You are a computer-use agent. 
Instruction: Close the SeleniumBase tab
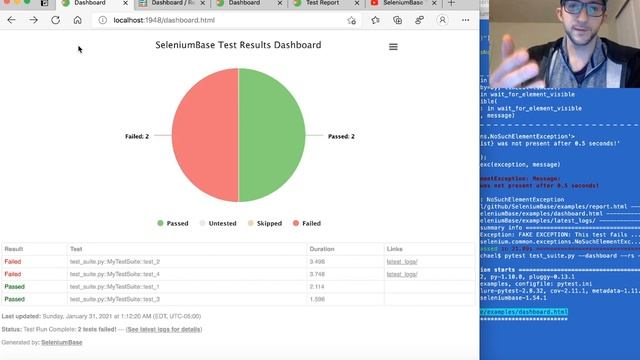coord(434,3)
